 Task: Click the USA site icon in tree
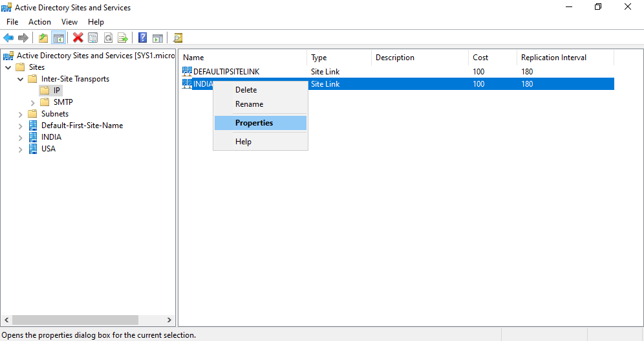[x=33, y=149]
